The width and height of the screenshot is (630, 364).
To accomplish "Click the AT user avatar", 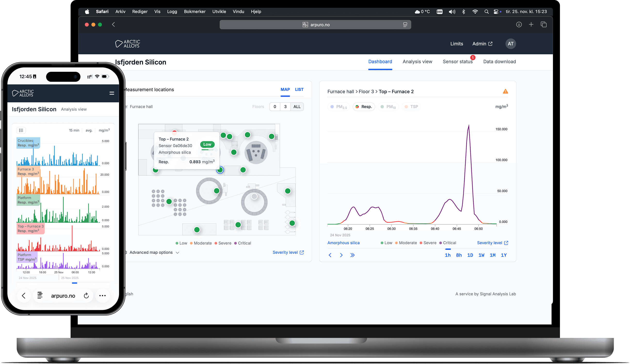I will coord(510,44).
